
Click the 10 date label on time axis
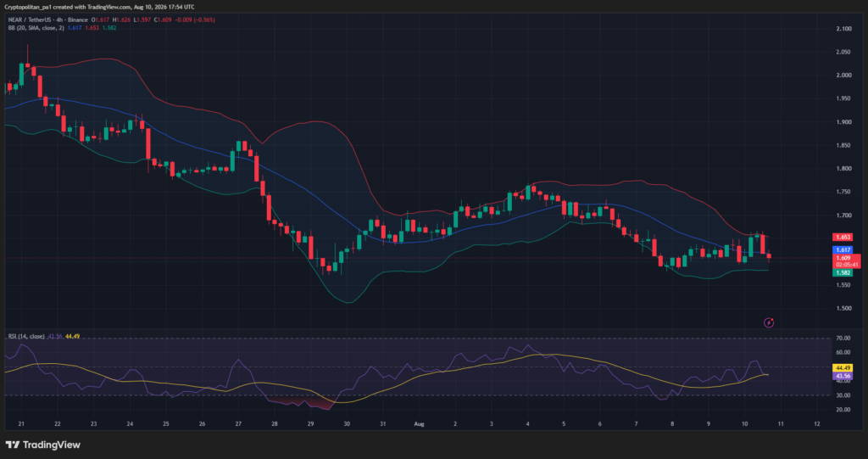744,424
